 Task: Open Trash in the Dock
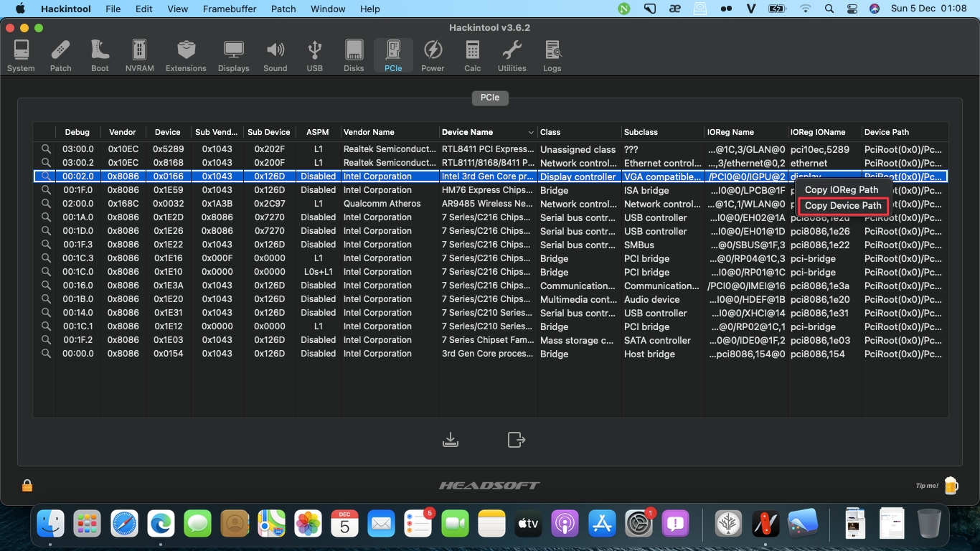[x=929, y=524]
